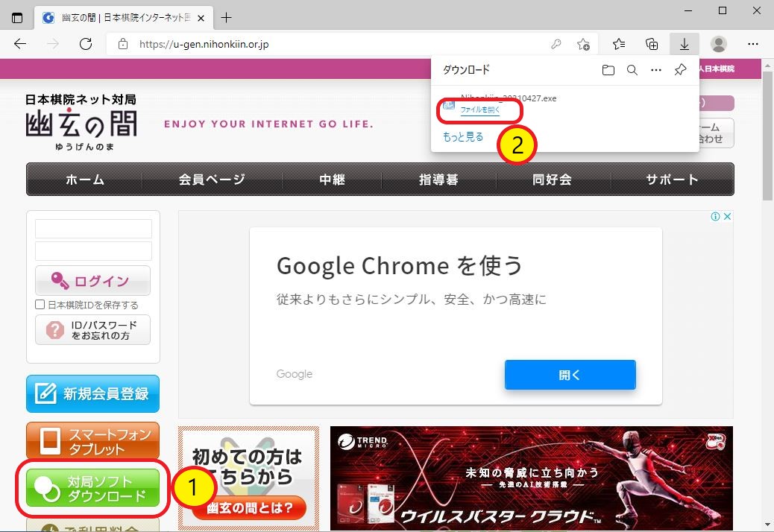This screenshot has width=774, height=532.
Task: Pin the downloads panel
Action: pyautogui.click(x=679, y=70)
